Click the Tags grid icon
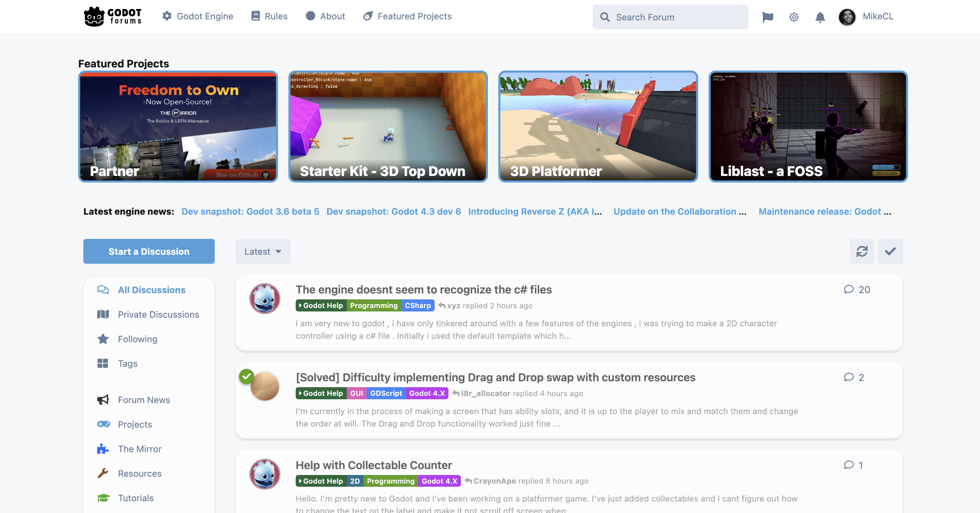Image resolution: width=980 pixels, height=513 pixels. pyautogui.click(x=103, y=364)
